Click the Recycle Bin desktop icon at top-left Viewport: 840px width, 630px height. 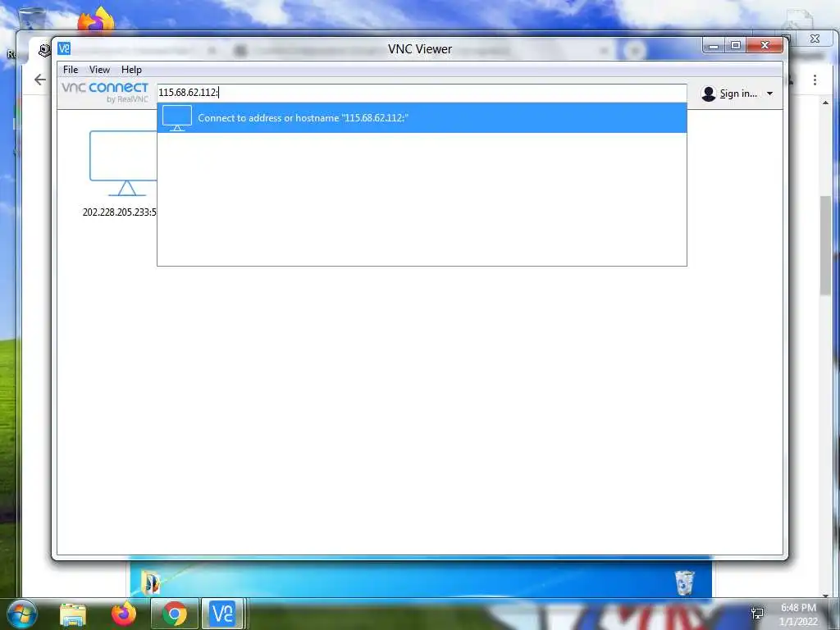click(x=32, y=20)
